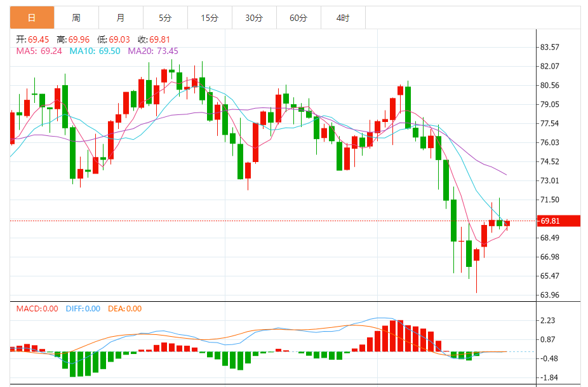Screen dimensions: 588x387
Task: Click the 83.57 price axis label
Action: pos(549,47)
